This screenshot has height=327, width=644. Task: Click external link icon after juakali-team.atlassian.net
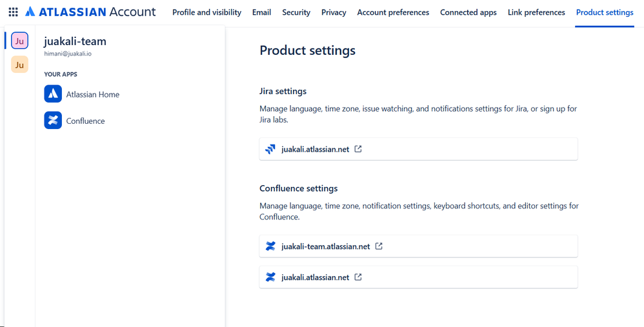(379, 246)
